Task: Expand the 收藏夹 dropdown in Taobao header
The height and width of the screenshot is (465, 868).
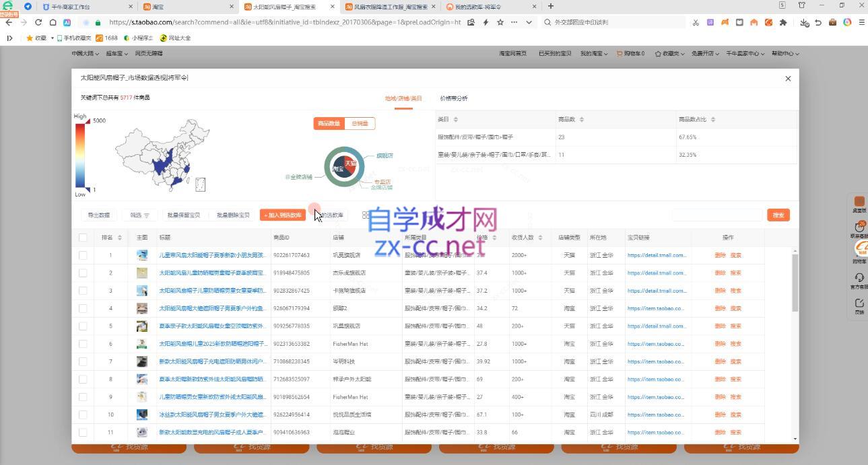Action: pos(669,53)
